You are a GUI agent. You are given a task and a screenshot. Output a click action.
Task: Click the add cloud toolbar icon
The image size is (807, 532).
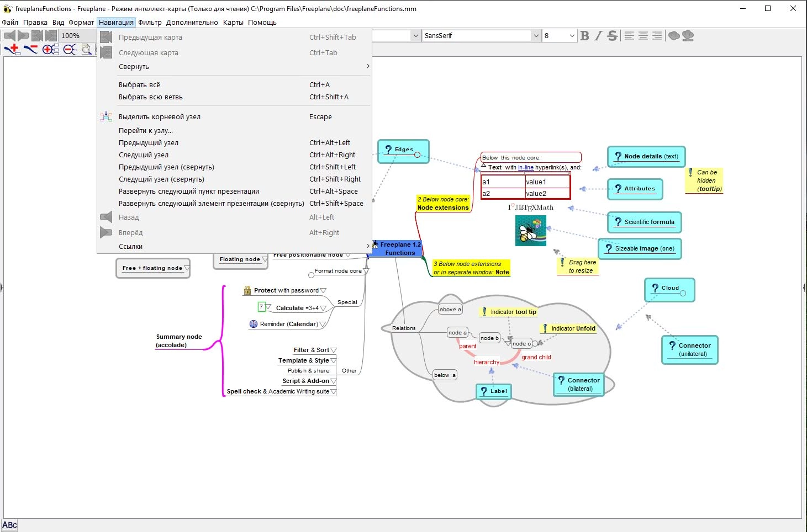pos(674,36)
